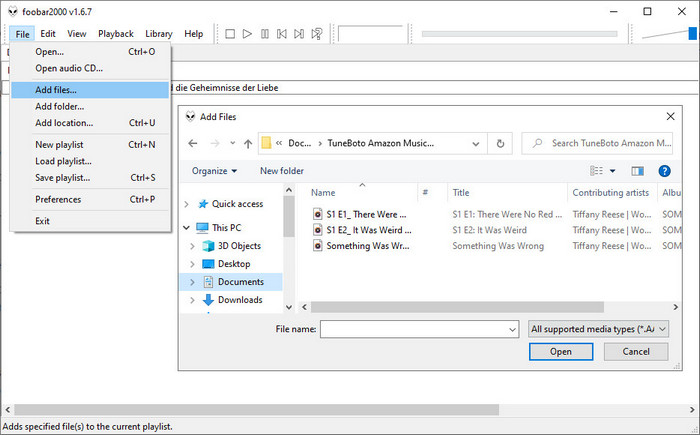Viewport: 700px width, 435px height.
Task: Click the change view icon
Action: click(596, 171)
